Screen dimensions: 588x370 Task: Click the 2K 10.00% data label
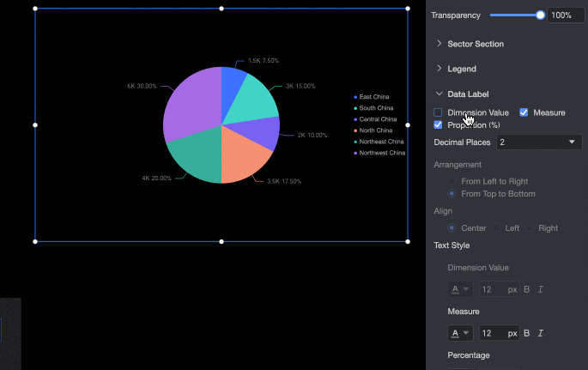[x=312, y=136]
